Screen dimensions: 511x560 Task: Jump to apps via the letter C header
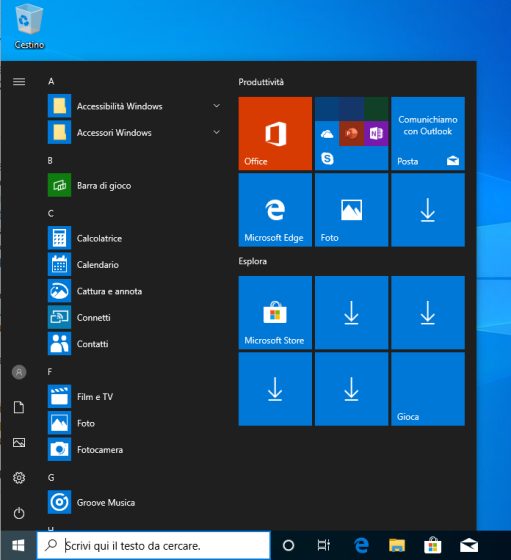tap(51, 214)
